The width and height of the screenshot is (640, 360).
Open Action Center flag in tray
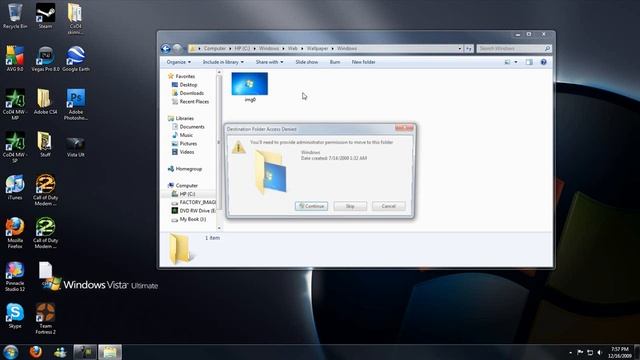[580, 352]
